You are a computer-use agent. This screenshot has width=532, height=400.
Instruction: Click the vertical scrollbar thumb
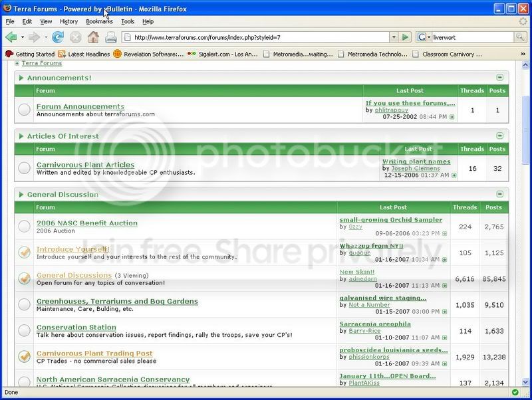[525, 130]
